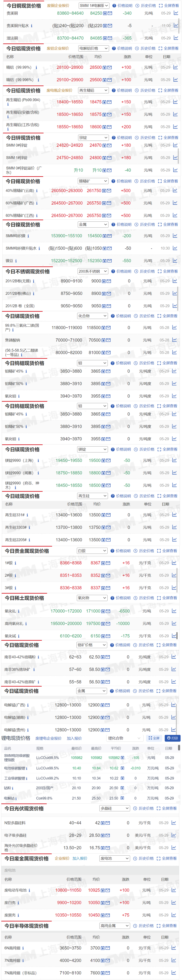The image size is (182, 980).
Task: Open the 多晶硅 dropdown
Action: (x=115, y=808)
